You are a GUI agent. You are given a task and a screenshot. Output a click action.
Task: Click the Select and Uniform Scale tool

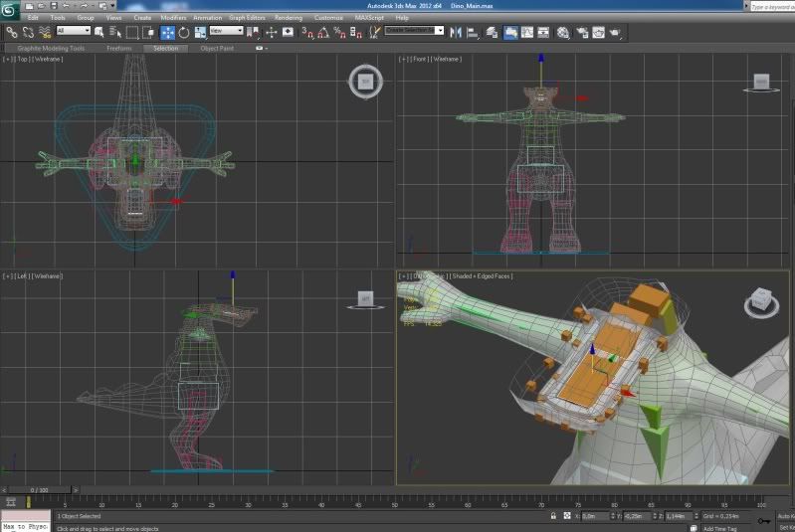click(201, 32)
